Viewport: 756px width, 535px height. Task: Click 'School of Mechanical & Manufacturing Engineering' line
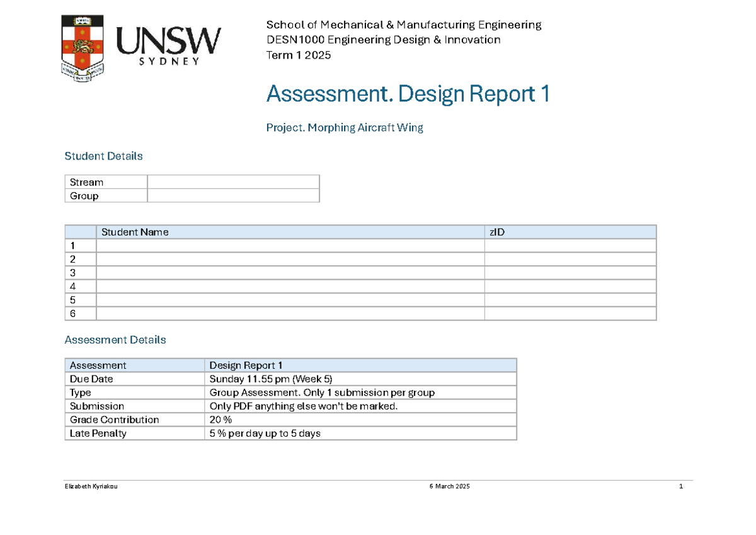coord(404,25)
